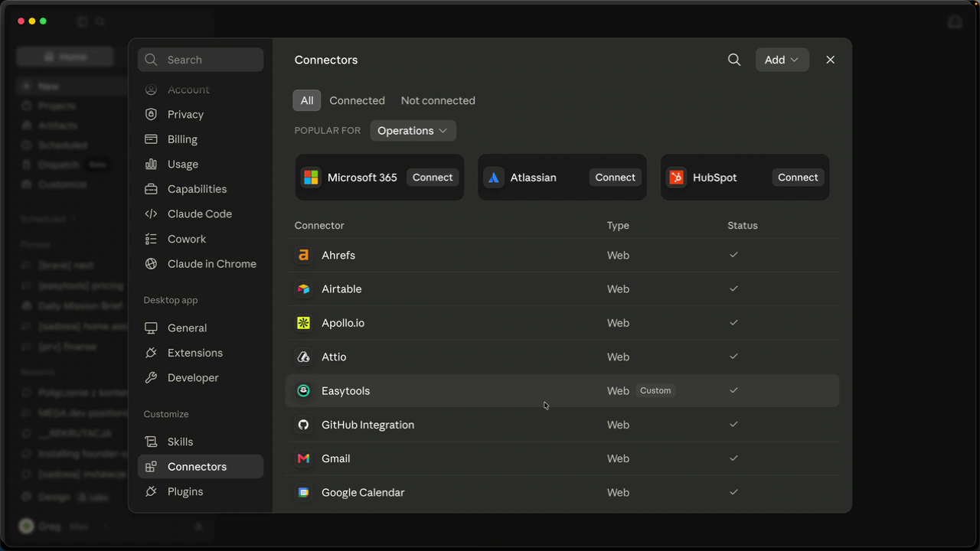Close the settings dialog with X
This screenshot has width=980, height=551.
pos(830,60)
